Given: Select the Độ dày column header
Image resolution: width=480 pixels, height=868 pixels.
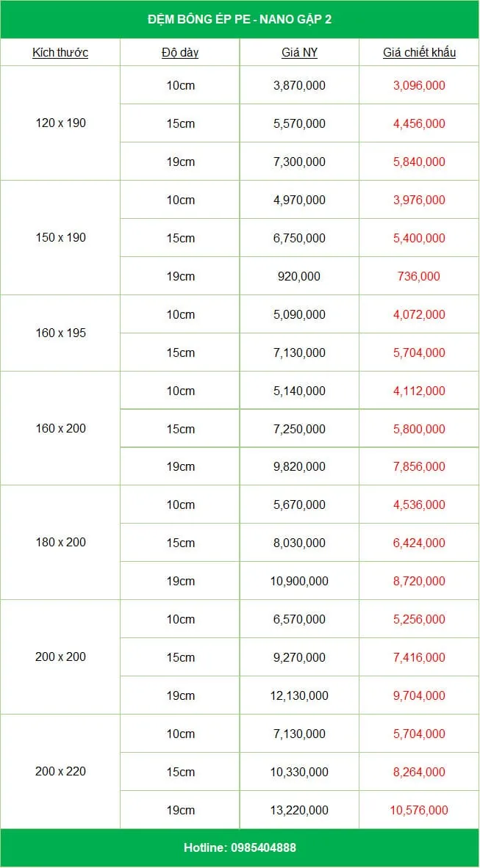Looking at the screenshot, I should point(180,53).
